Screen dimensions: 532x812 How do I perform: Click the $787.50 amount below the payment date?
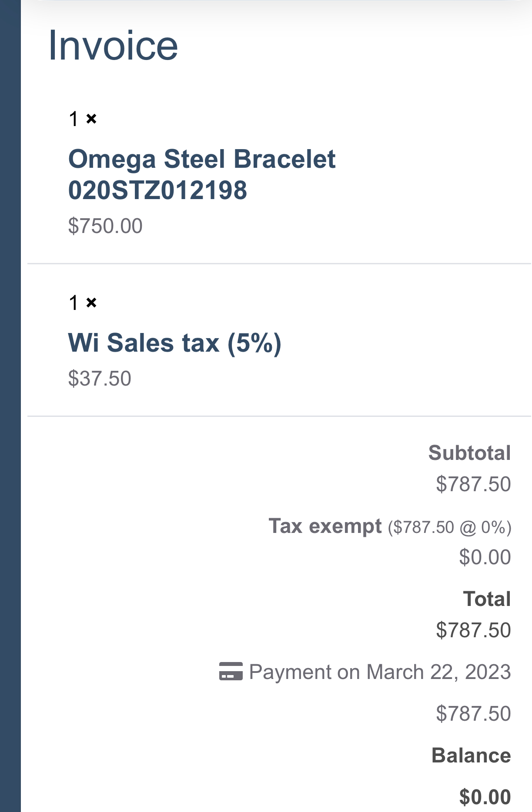point(473,714)
